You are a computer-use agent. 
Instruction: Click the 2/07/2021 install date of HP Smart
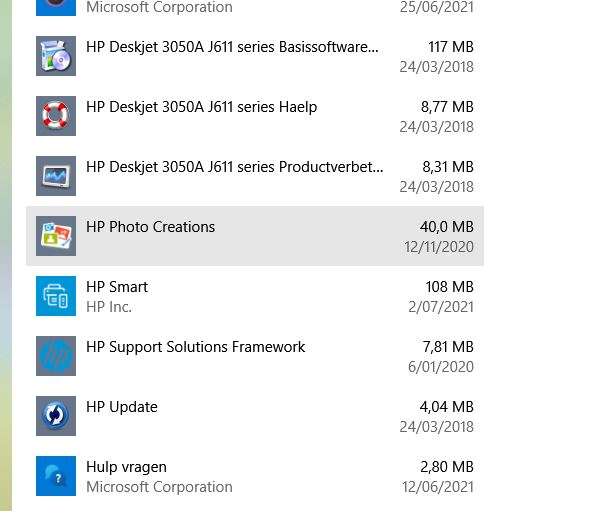(x=440, y=307)
